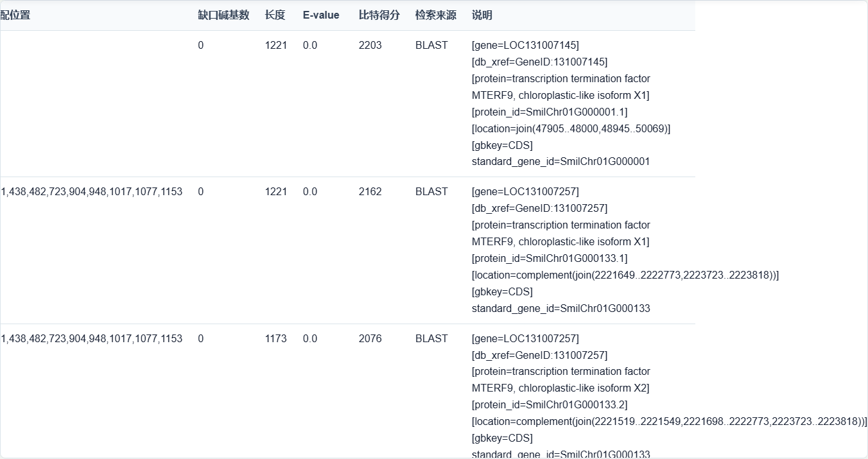Click length 1221 in the 2162 score row
868x459 pixels.
point(276,192)
